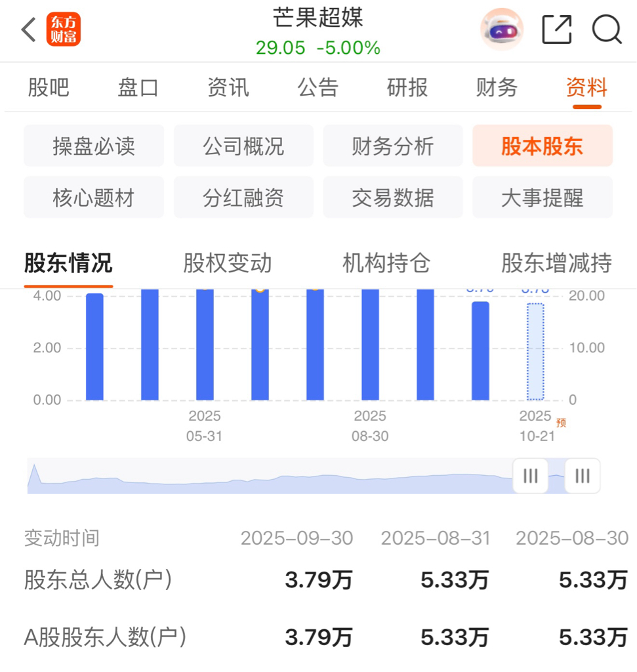
Task: Open the robot assistant avatar
Action: [502, 30]
